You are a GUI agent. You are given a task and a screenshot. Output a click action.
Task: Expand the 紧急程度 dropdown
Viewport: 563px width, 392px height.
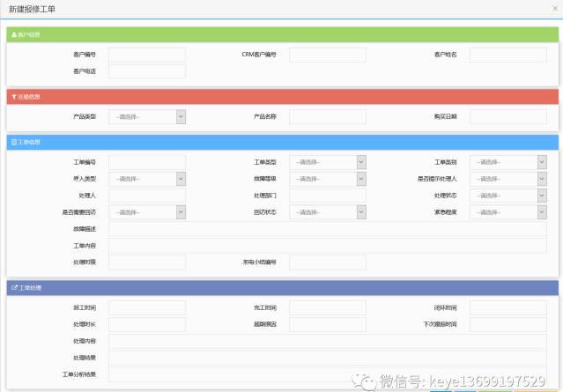(x=507, y=212)
